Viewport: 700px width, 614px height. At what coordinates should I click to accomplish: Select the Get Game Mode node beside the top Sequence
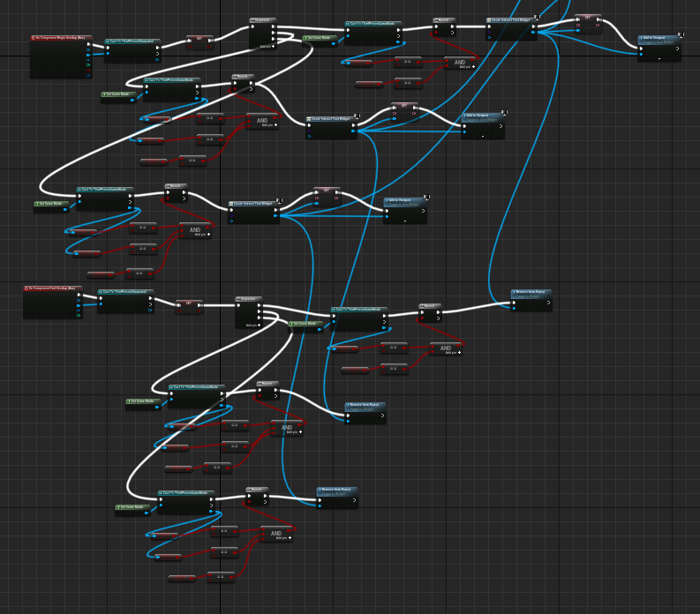click(318, 39)
